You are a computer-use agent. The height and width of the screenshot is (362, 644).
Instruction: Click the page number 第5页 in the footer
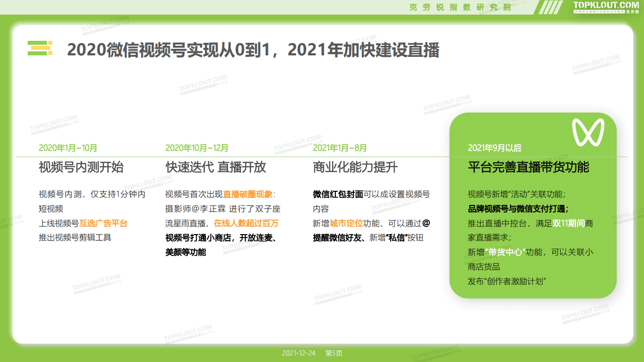tap(333, 353)
